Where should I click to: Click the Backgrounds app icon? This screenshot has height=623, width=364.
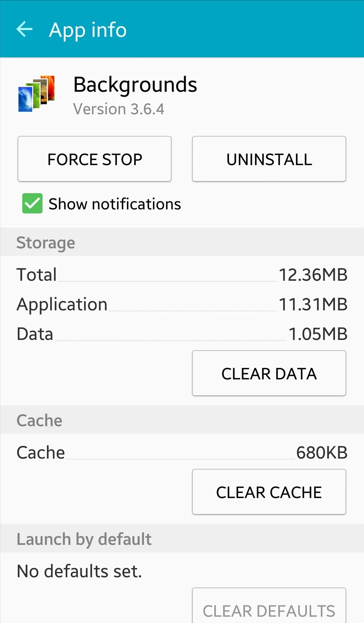coord(37,94)
